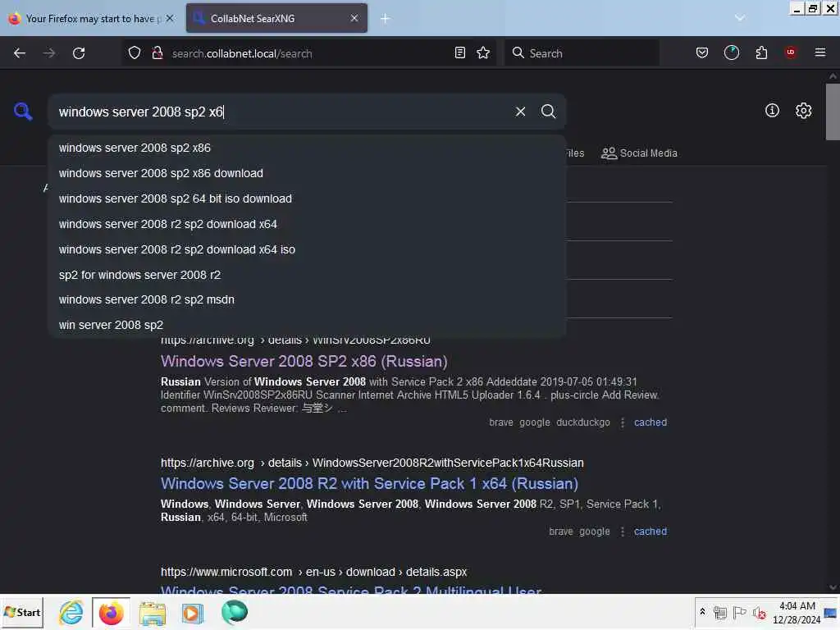This screenshot has height=630, width=840.
Task: Select 'windows server 2008 r2 sp2 download x64 iso'
Action: coord(307,249)
